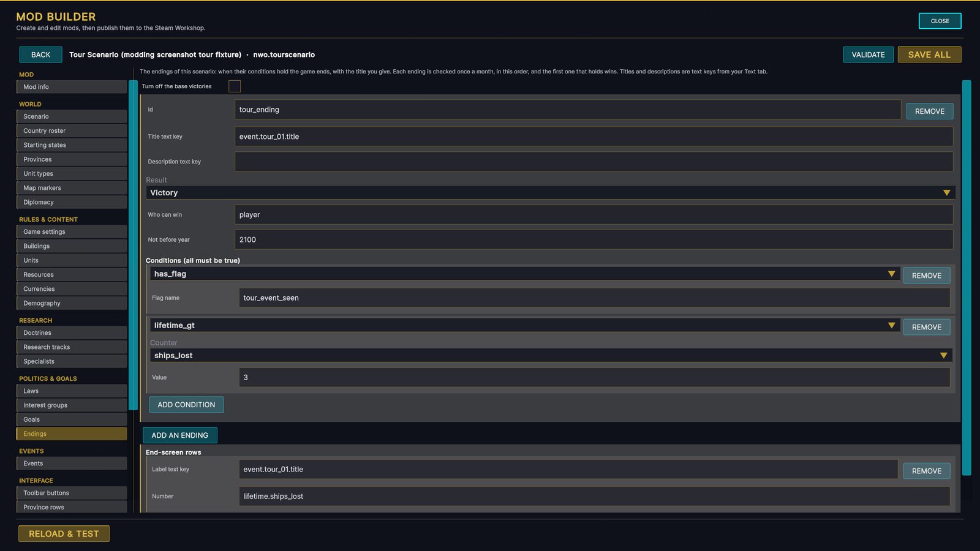Click the Title text key input field
Viewport: 980px width, 551px height.
pos(594,137)
